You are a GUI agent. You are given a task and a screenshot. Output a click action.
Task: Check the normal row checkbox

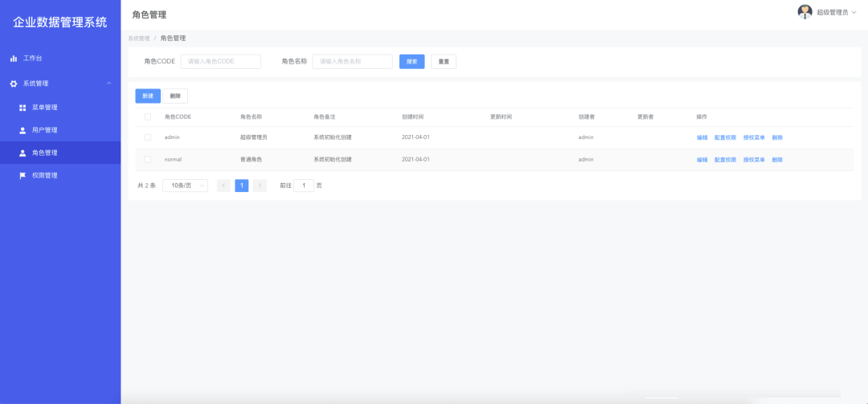[148, 159]
